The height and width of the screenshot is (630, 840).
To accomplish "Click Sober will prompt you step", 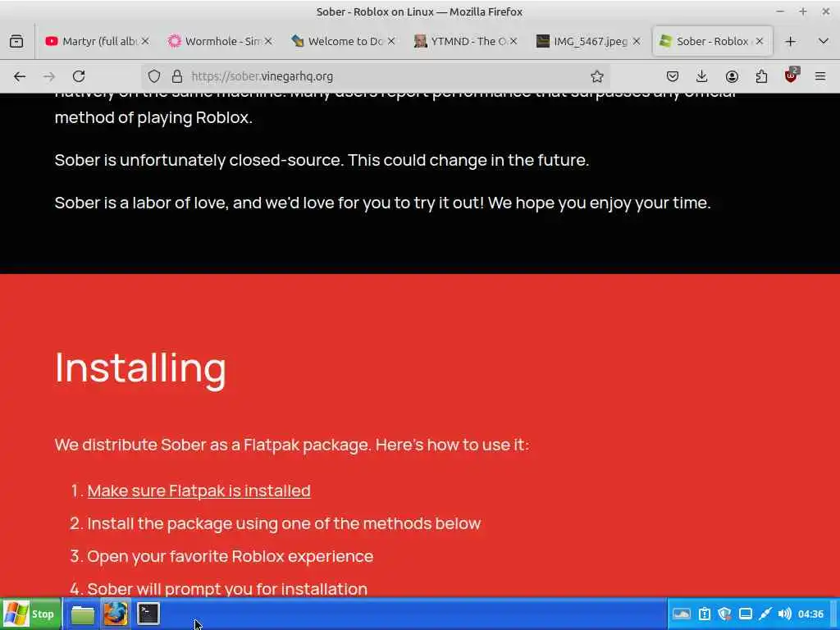I will 227,589.
